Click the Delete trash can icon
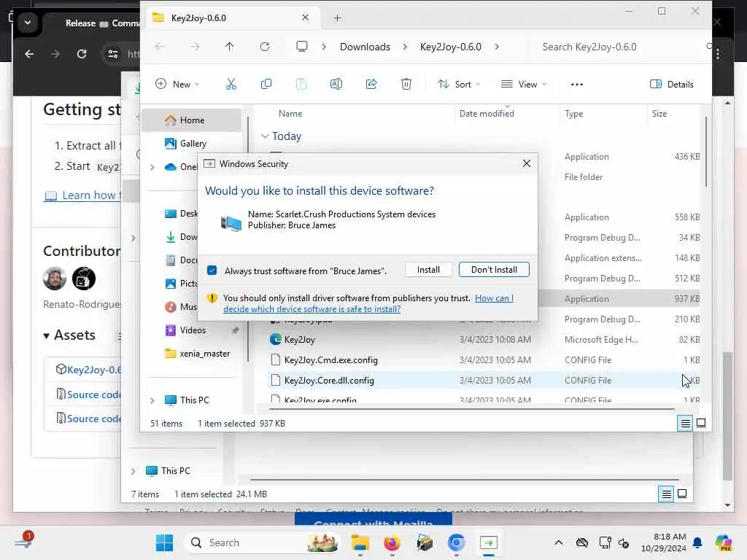Image resolution: width=747 pixels, height=560 pixels. click(406, 85)
